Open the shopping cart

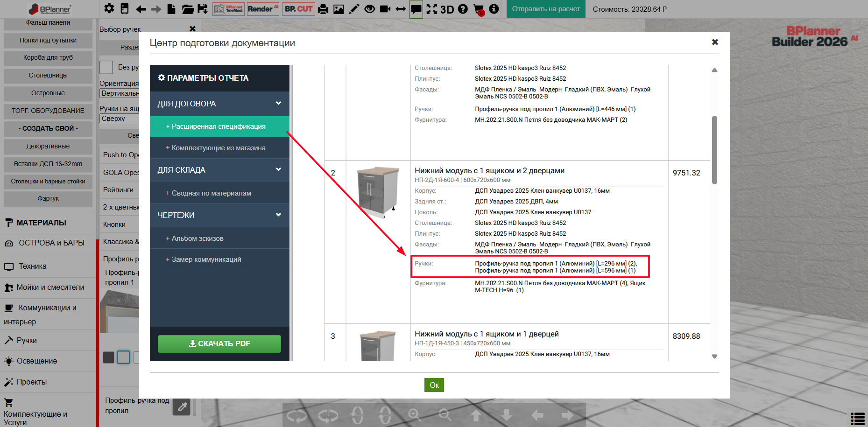coord(479,9)
